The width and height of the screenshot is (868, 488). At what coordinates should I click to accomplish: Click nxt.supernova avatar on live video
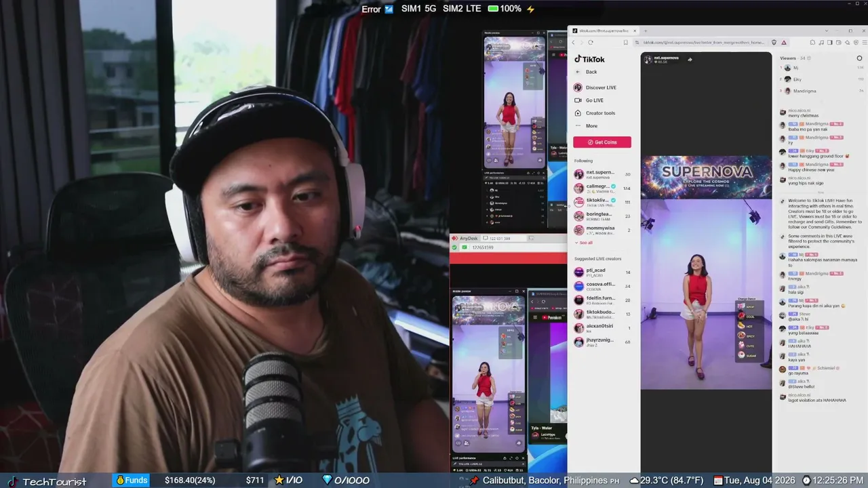point(648,59)
